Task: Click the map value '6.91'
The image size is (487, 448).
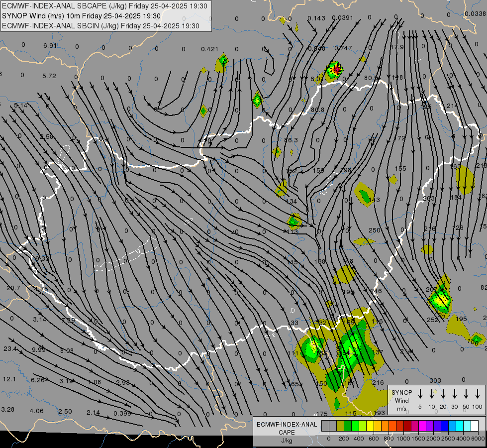Action: tap(50, 46)
